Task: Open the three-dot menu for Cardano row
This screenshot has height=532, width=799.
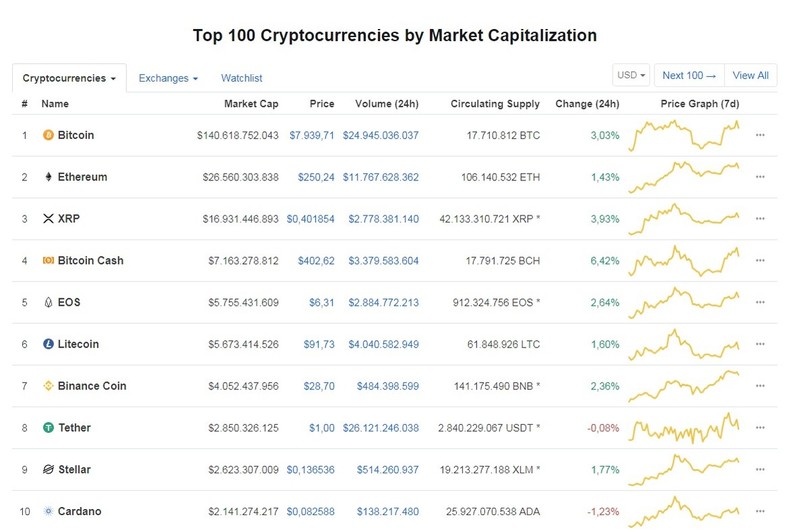Action: pos(760,511)
